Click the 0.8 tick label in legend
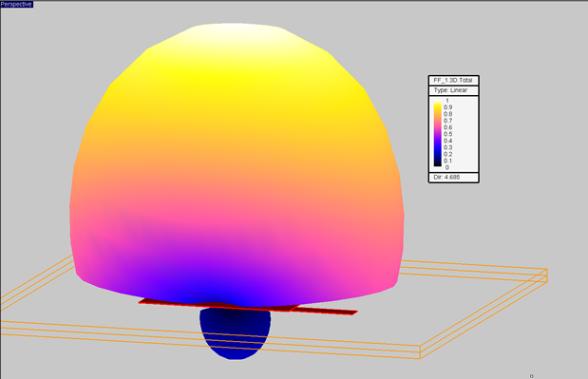This screenshot has width=588, height=379. pyautogui.click(x=447, y=114)
